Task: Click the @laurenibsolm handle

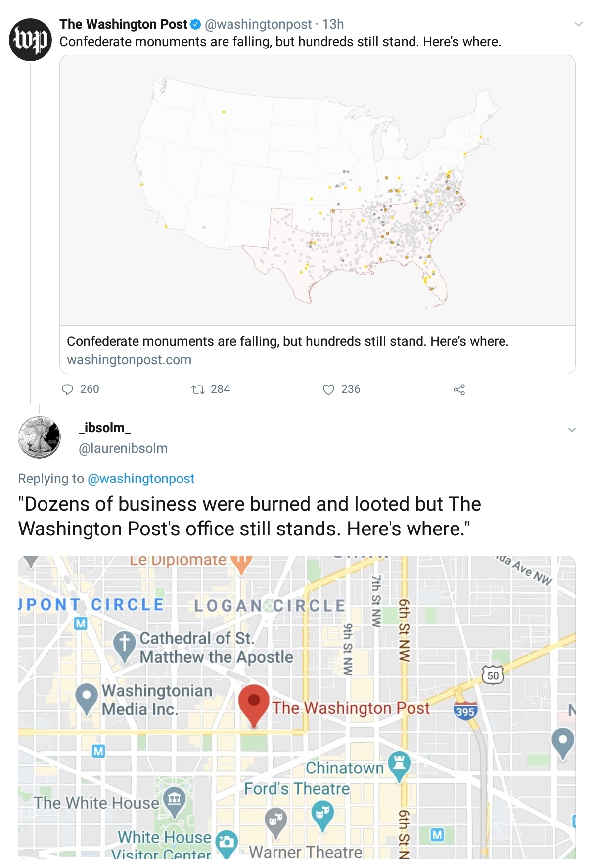Action: point(123,448)
